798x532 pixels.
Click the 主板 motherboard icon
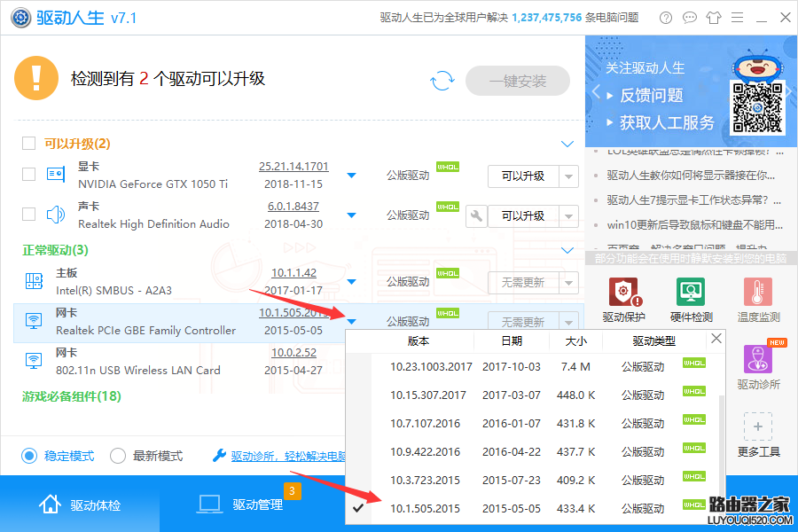point(34,281)
